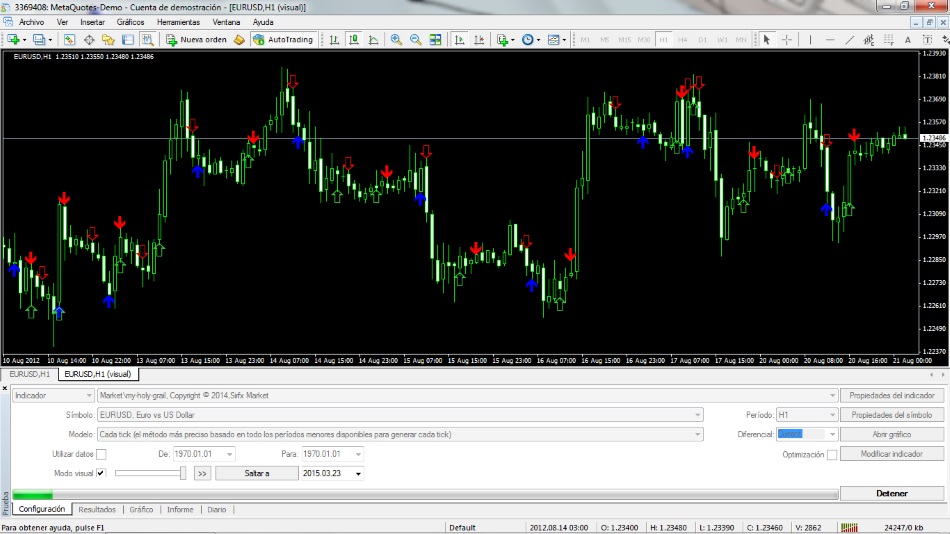Select the crosshair cursor tool
This screenshot has height=534, width=950.
[x=787, y=40]
